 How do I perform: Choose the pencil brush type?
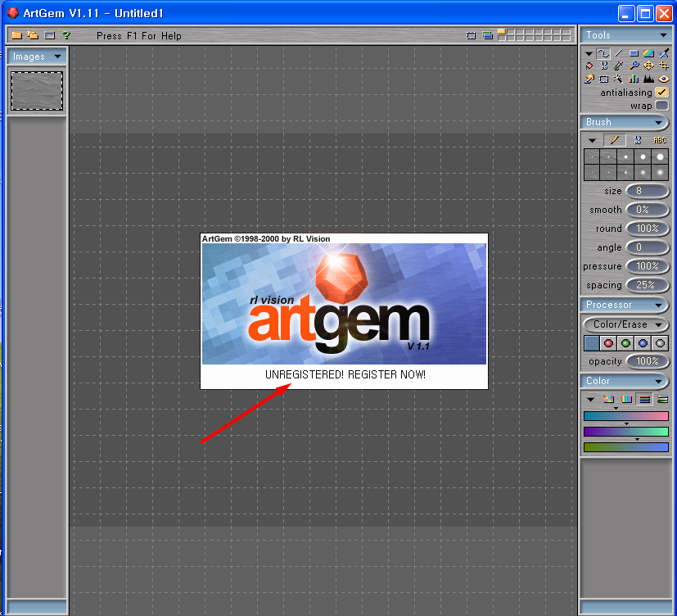pyautogui.click(x=615, y=140)
